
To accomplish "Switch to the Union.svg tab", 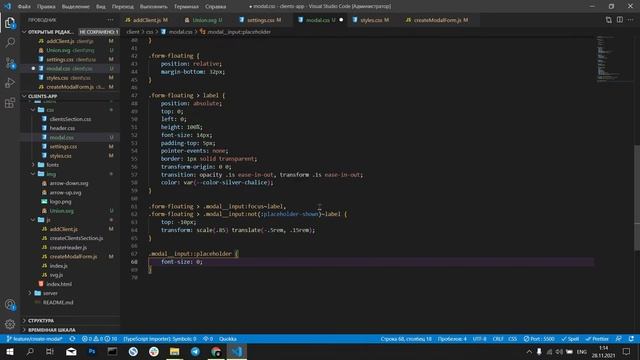I will point(203,20).
